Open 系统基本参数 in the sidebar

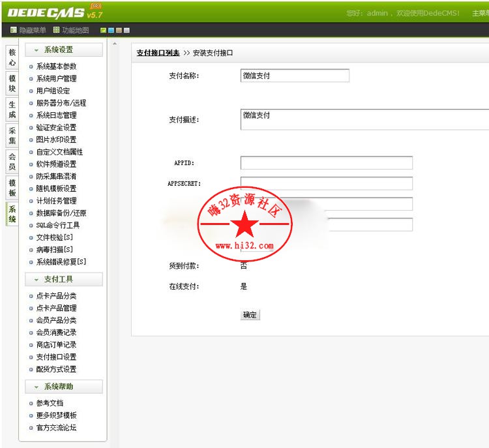click(x=56, y=67)
